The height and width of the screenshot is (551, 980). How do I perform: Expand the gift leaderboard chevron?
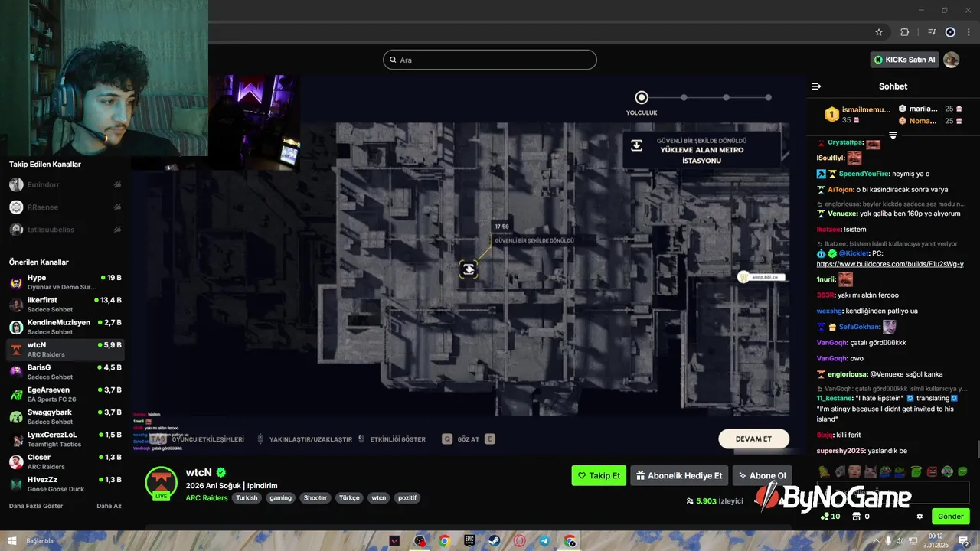(x=893, y=135)
